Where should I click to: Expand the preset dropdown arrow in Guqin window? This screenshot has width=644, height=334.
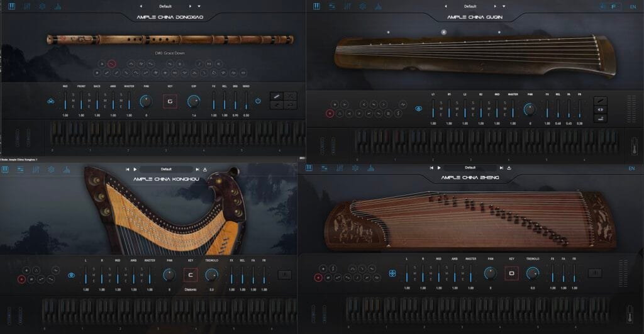point(504,6)
